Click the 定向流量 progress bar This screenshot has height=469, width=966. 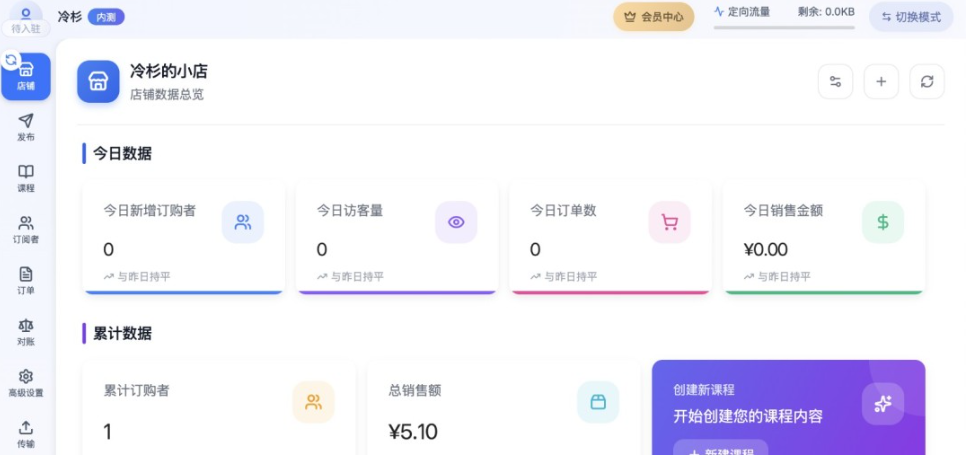(x=784, y=27)
